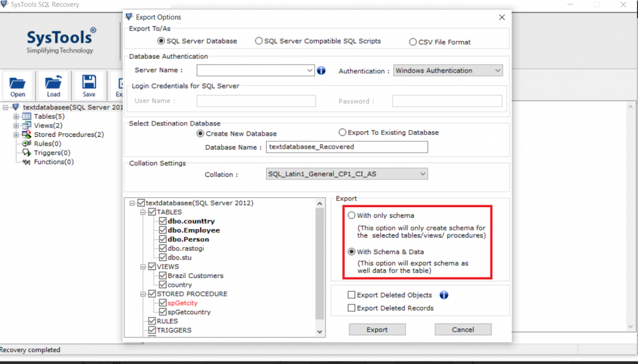This screenshot has height=364, width=638.
Task: Choose Create New Database radio button
Action: [200, 133]
